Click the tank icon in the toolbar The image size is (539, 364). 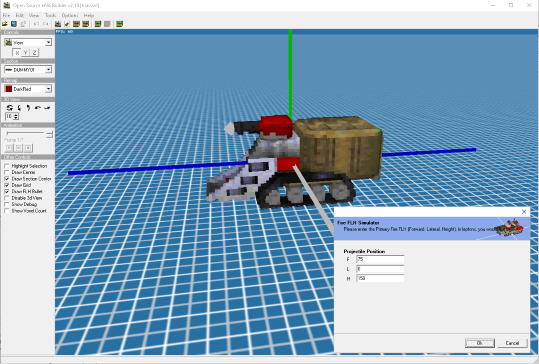click(58, 24)
